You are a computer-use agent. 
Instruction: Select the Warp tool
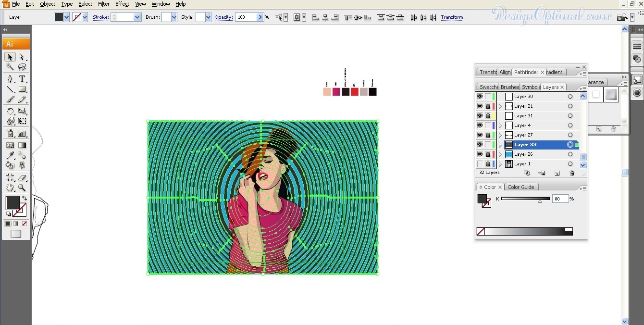pyautogui.click(x=10, y=122)
